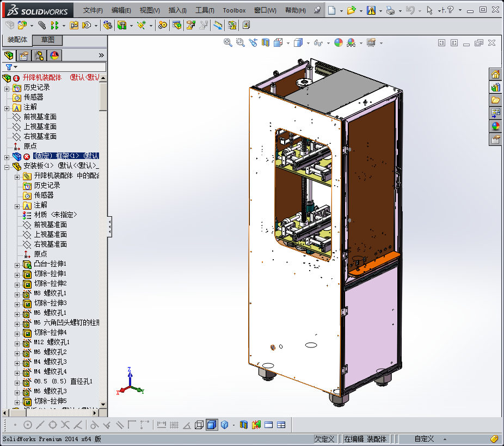Collapse the 安装板<1> component node
504x446 pixels.
click(x=7, y=167)
